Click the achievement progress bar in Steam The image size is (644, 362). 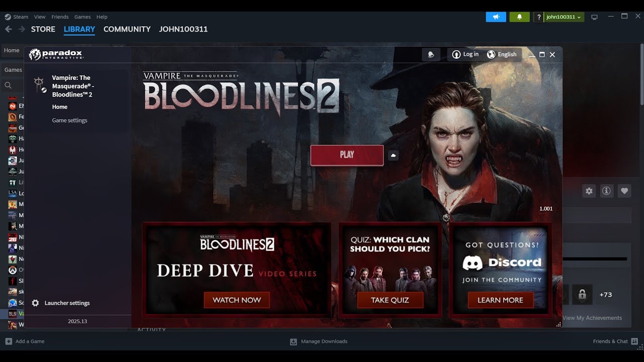click(x=595, y=259)
